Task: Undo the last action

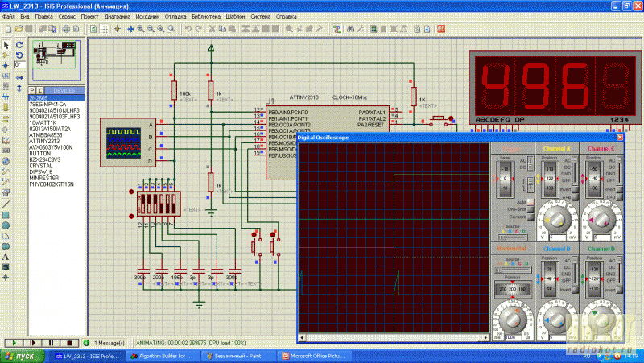Action: pyautogui.click(x=188, y=29)
